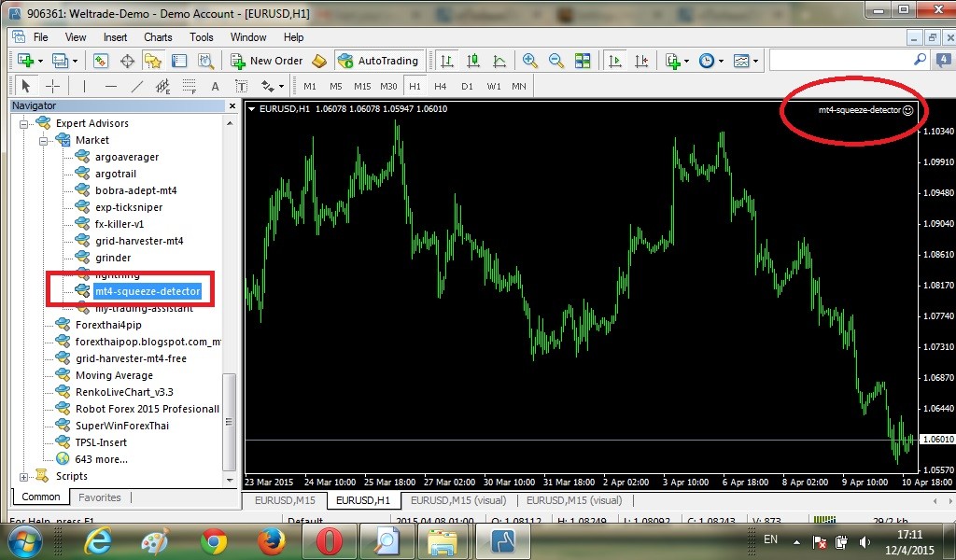Screen dimensions: 956x560
Task: Click the 643 more... item
Action: 101,459
